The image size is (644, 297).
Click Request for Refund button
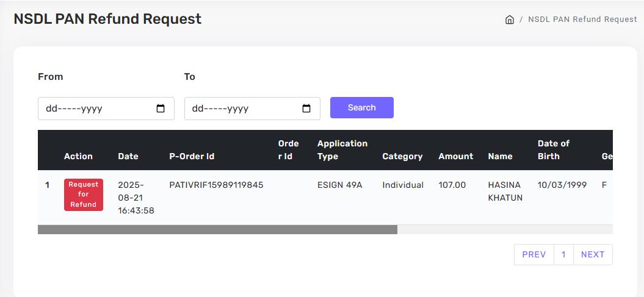(x=84, y=195)
